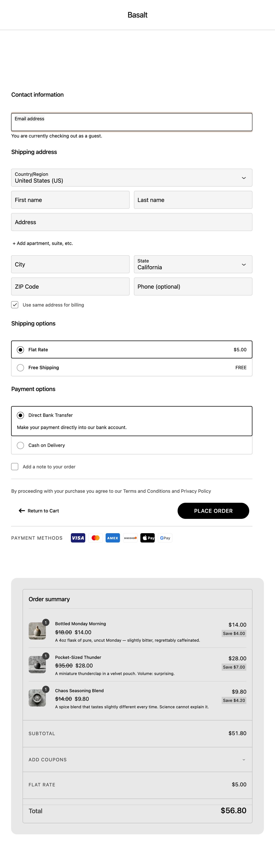The width and height of the screenshot is (275, 868).
Task: Click the Apple Pay icon
Action: tap(148, 538)
